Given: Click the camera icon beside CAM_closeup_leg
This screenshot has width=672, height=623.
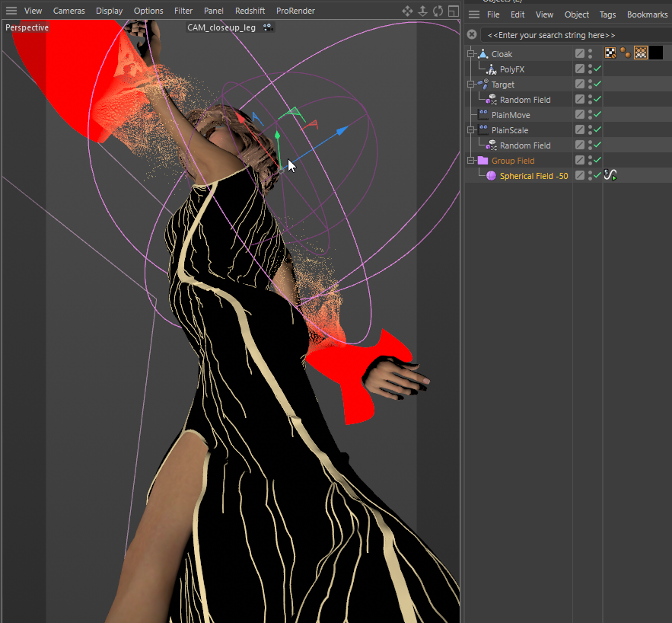Looking at the screenshot, I should tap(269, 27).
